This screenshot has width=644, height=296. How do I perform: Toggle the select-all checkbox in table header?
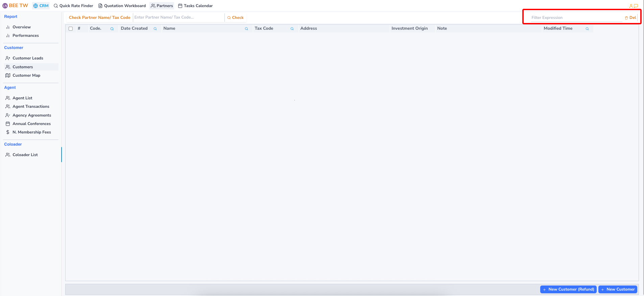(x=71, y=29)
